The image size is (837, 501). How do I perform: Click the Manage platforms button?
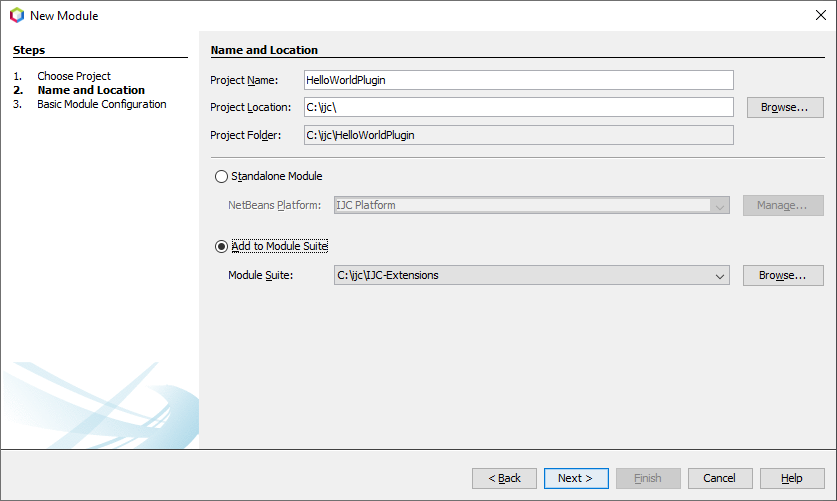782,205
